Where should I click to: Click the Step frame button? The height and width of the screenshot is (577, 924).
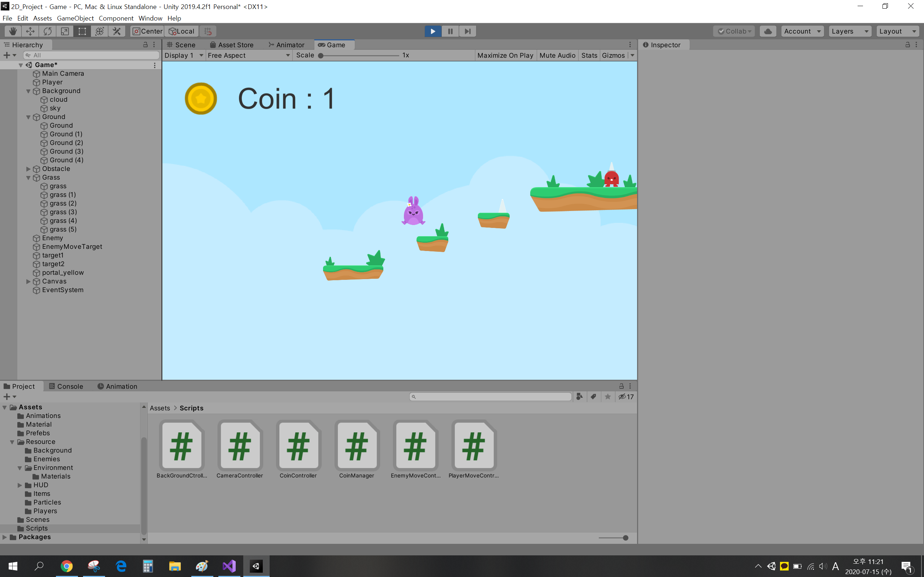coord(467,31)
